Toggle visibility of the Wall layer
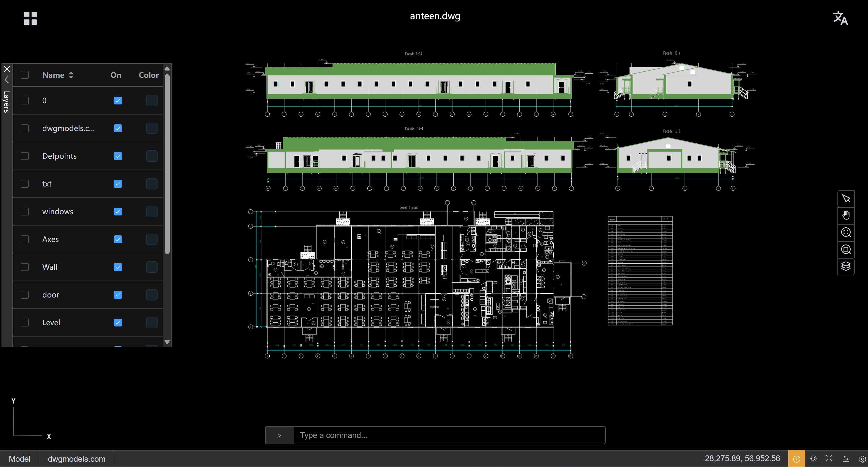The height and width of the screenshot is (467, 868). pos(118,267)
